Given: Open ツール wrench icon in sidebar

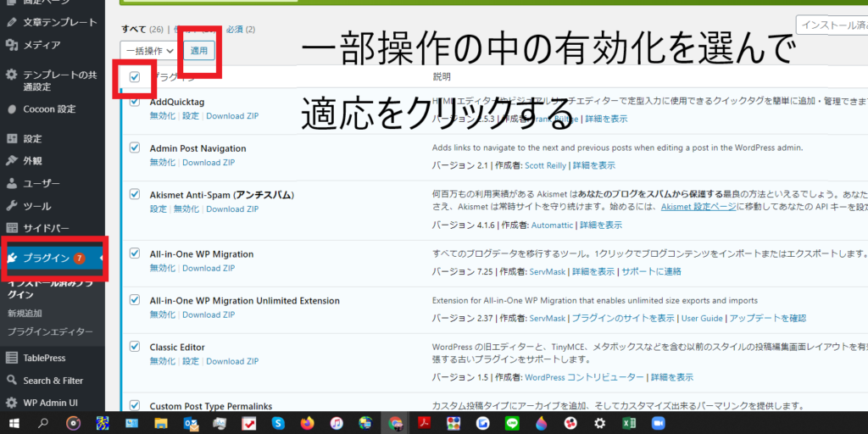Looking at the screenshot, I should 11,206.
